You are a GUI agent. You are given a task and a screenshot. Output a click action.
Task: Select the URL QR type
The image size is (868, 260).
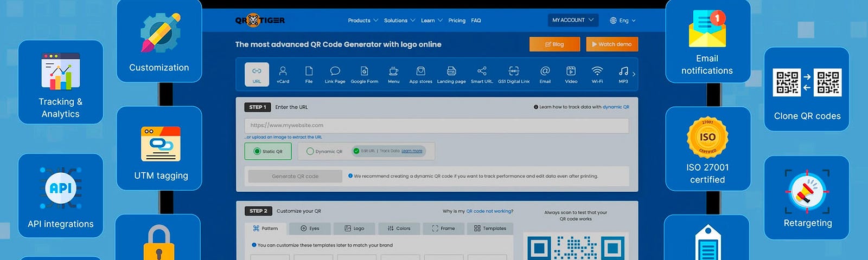[257, 74]
